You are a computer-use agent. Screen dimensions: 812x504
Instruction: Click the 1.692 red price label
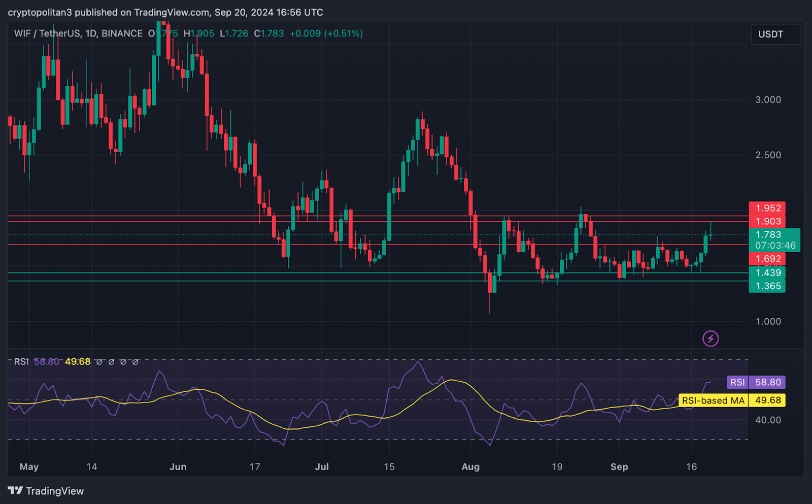click(767, 259)
